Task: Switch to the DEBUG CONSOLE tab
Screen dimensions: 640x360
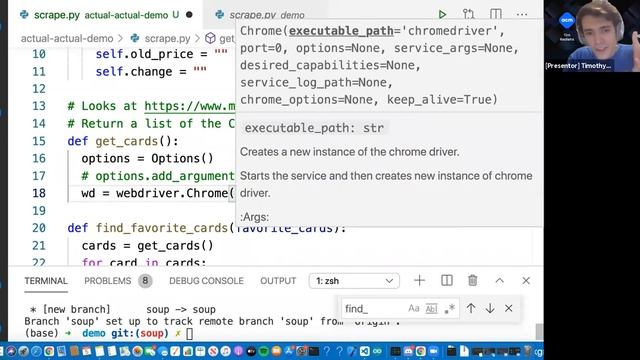Action: (206, 281)
